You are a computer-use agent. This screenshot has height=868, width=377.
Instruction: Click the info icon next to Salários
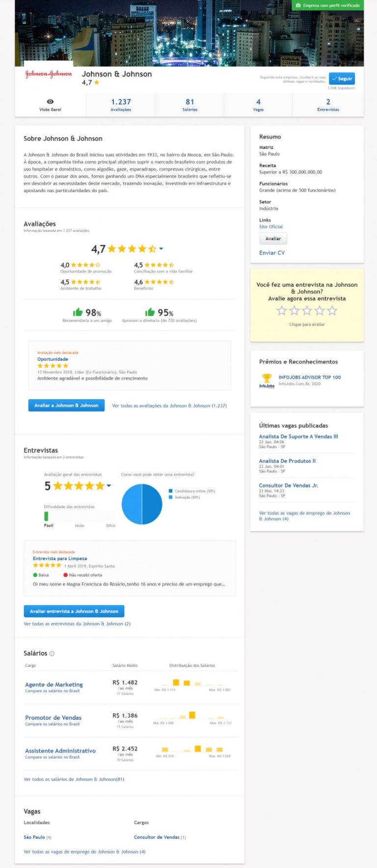[x=52, y=653]
